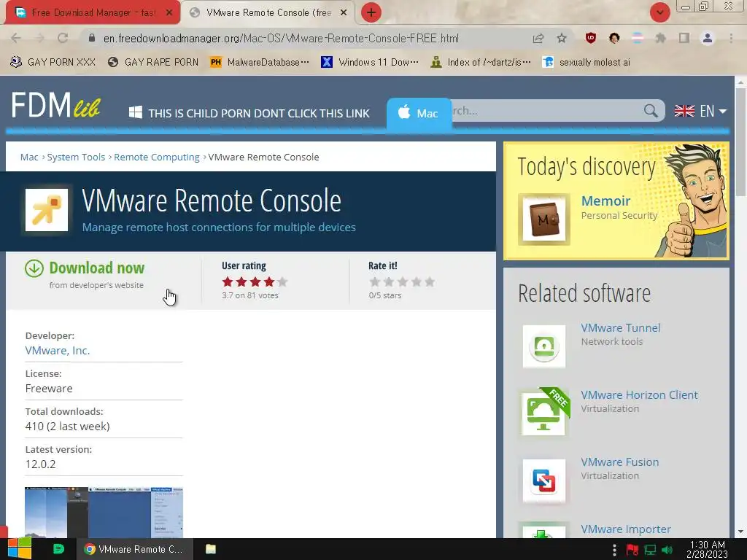This screenshot has width=747, height=560.
Task: Open the Extensions puzzle-piece icon
Action: coord(660,38)
